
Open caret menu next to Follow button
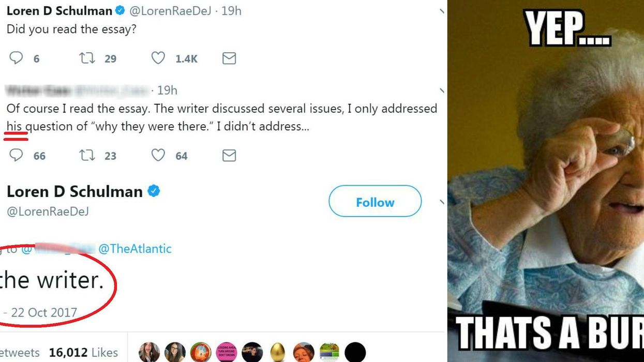click(x=441, y=202)
